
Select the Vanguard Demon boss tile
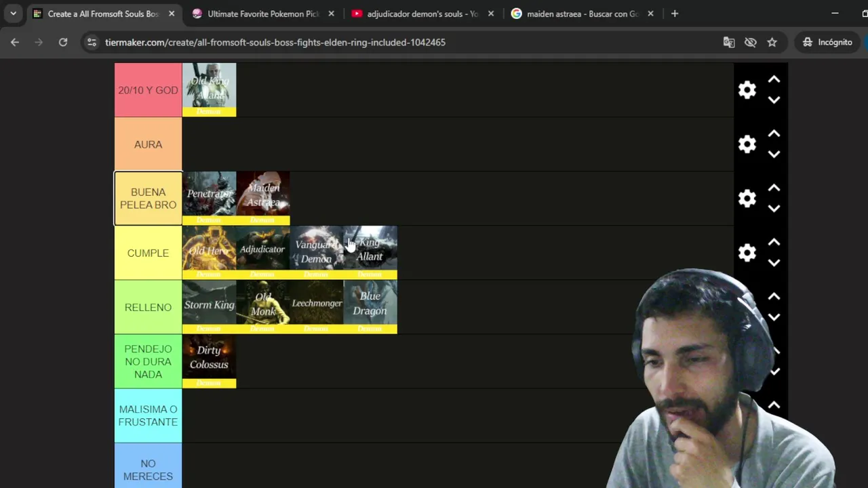tap(317, 253)
